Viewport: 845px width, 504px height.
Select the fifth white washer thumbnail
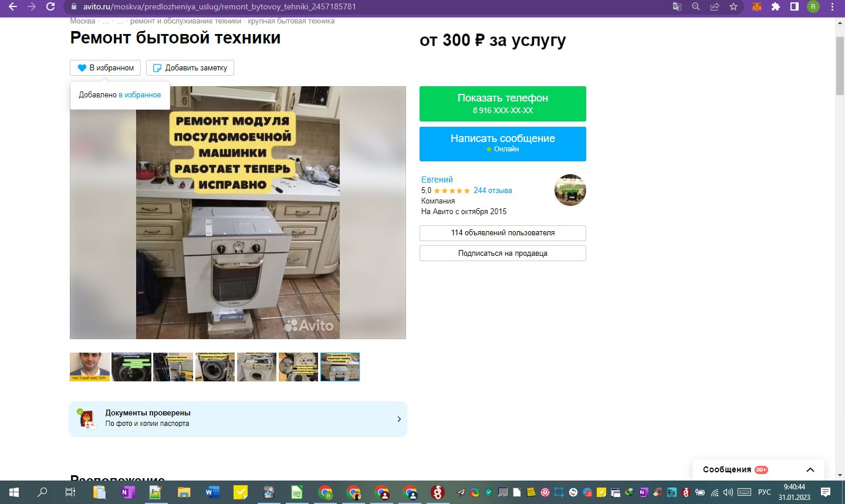256,367
